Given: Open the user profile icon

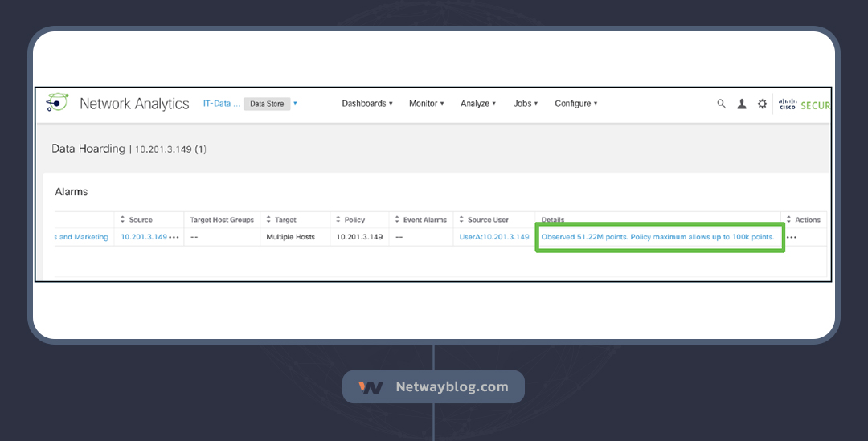Looking at the screenshot, I should 742,104.
